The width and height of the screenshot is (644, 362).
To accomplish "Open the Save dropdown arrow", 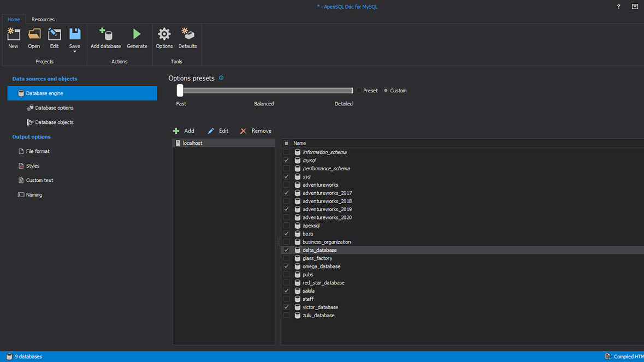I will tap(74, 51).
